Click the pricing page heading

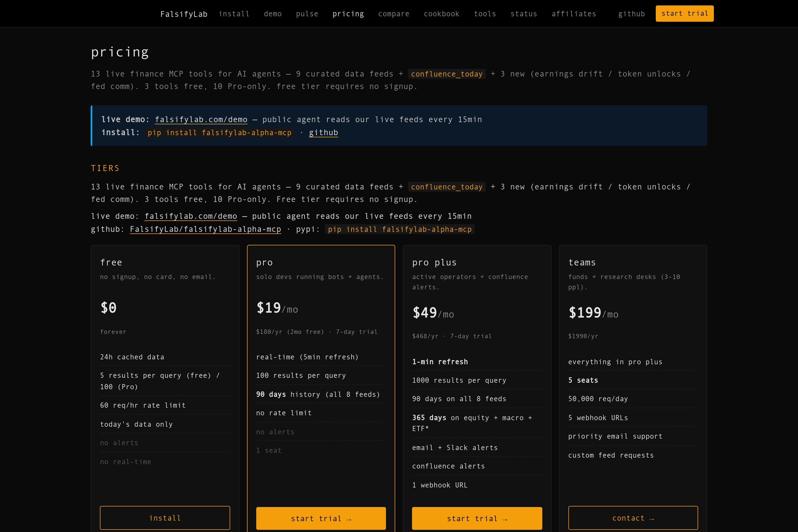click(x=120, y=52)
